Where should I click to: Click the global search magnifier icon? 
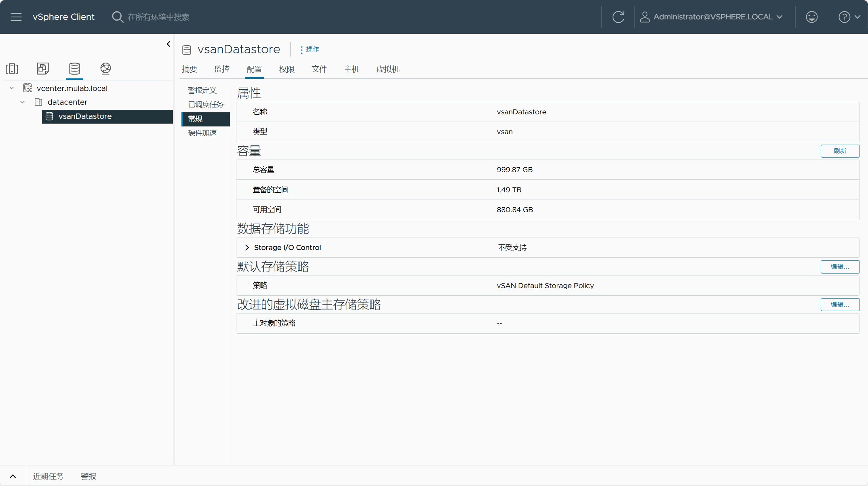(118, 17)
